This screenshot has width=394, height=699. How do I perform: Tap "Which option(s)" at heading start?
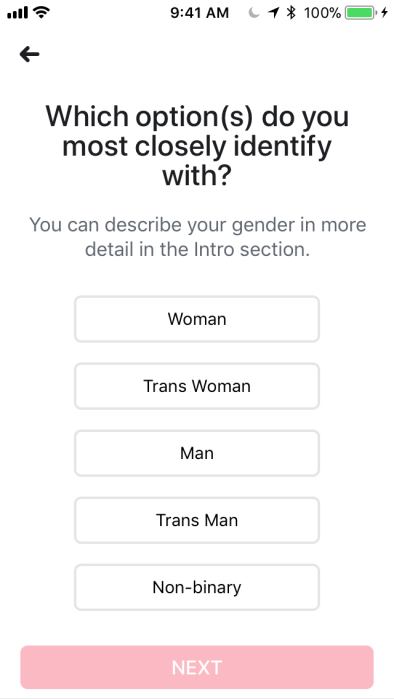point(149,117)
